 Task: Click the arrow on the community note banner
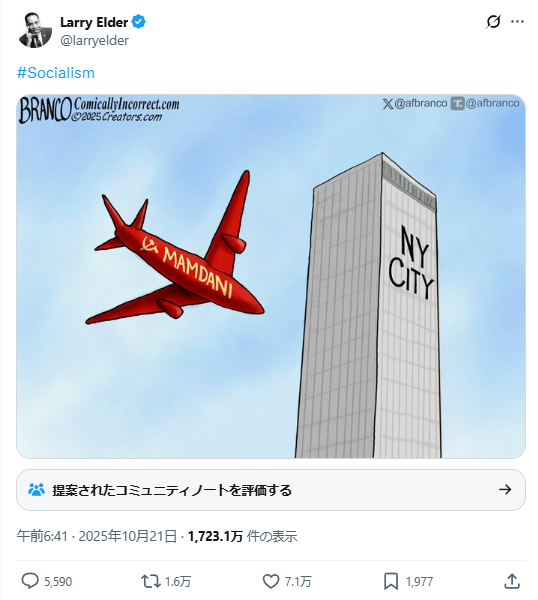[x=505, y=489]
